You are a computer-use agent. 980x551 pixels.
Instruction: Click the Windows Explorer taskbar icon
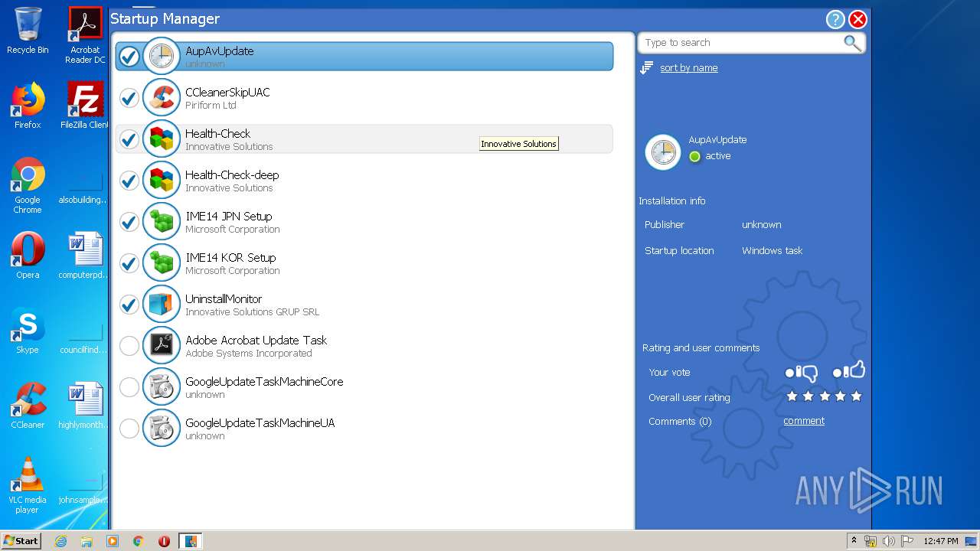coord(87,541)
